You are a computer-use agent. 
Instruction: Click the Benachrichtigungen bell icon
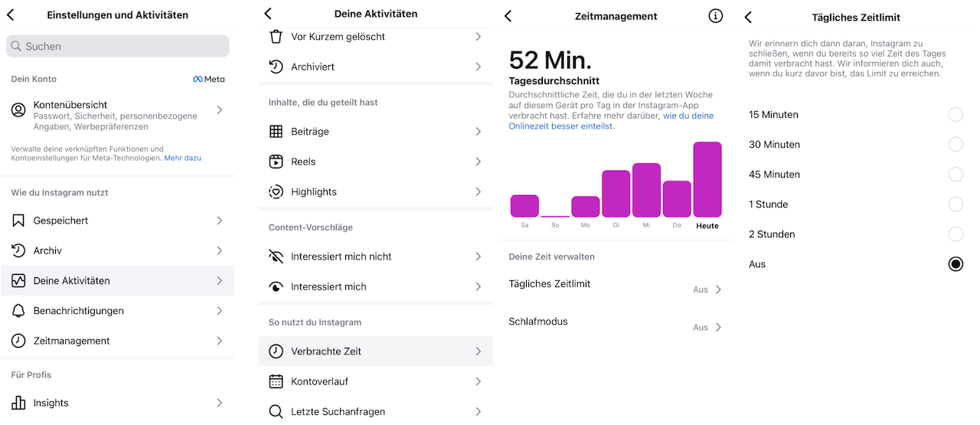click(x=18, y=311)
